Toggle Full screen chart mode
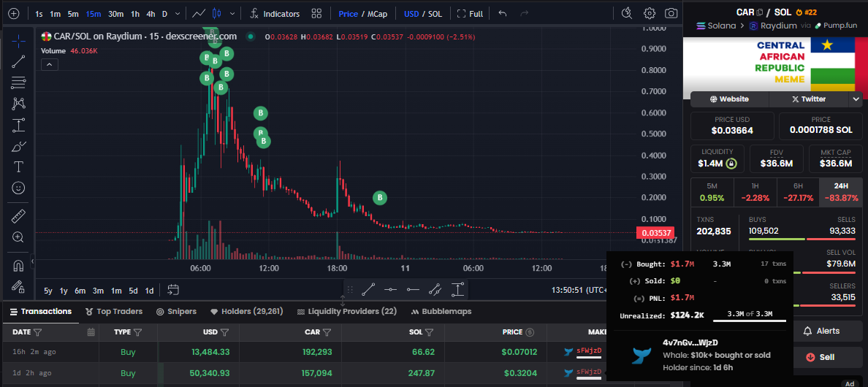Screen dimensions: 868x387 (470, 14)
